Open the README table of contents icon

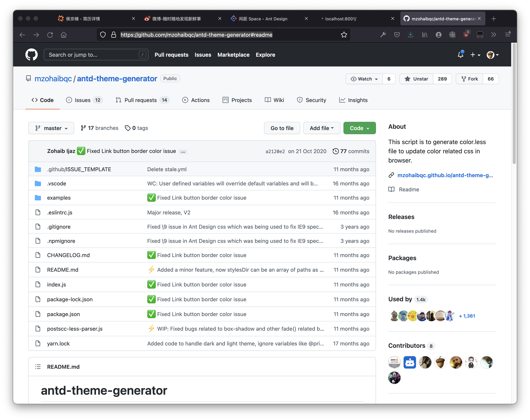(38, 367)
